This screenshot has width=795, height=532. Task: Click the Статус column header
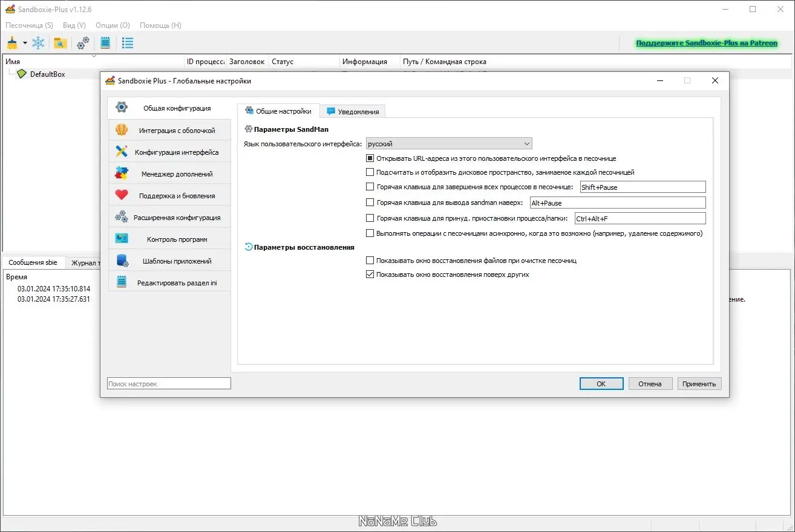(x=304, y=62)
